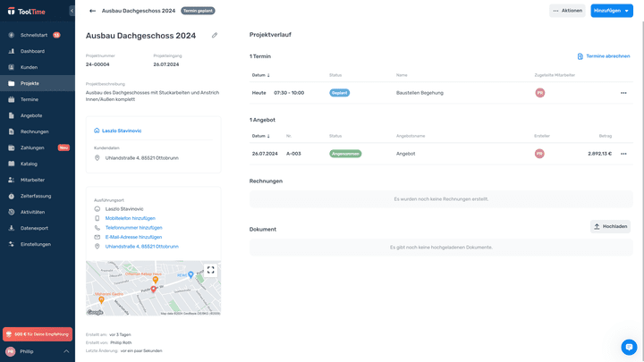Open Aktionen menu button
The image size is (644, 362).
pos(567,11)
